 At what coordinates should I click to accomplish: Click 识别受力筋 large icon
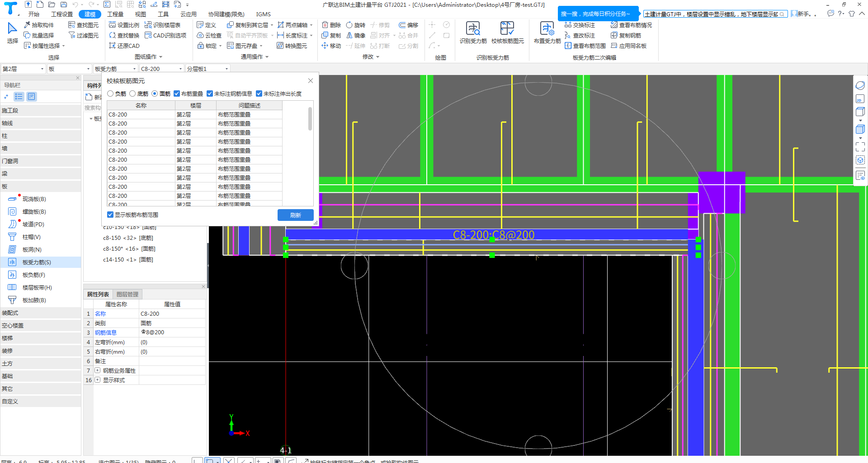473,29
